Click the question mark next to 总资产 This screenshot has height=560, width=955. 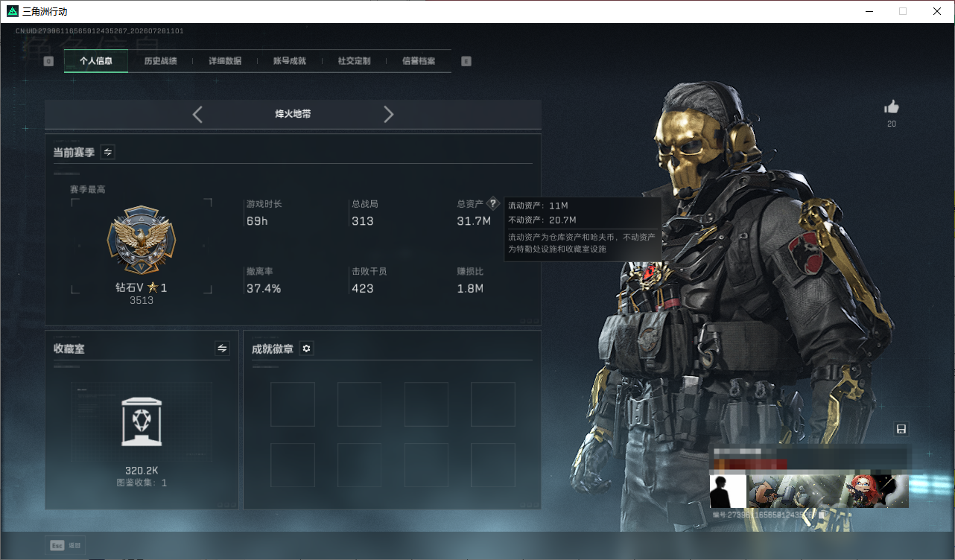[492, 204]
